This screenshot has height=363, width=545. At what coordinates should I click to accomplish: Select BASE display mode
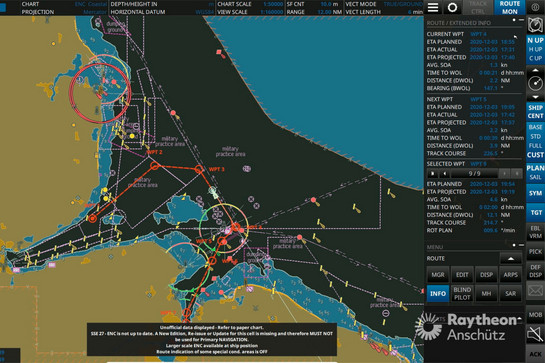pos(535,127)
